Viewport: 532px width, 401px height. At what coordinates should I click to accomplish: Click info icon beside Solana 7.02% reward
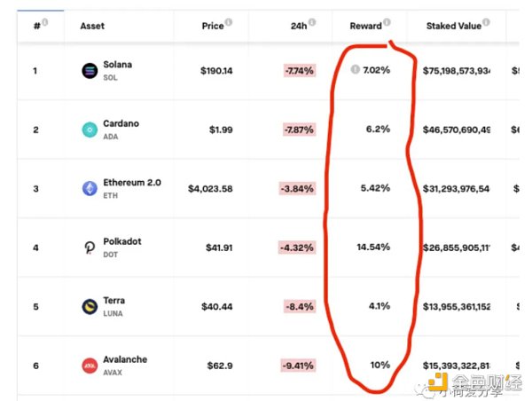point(355,69)
